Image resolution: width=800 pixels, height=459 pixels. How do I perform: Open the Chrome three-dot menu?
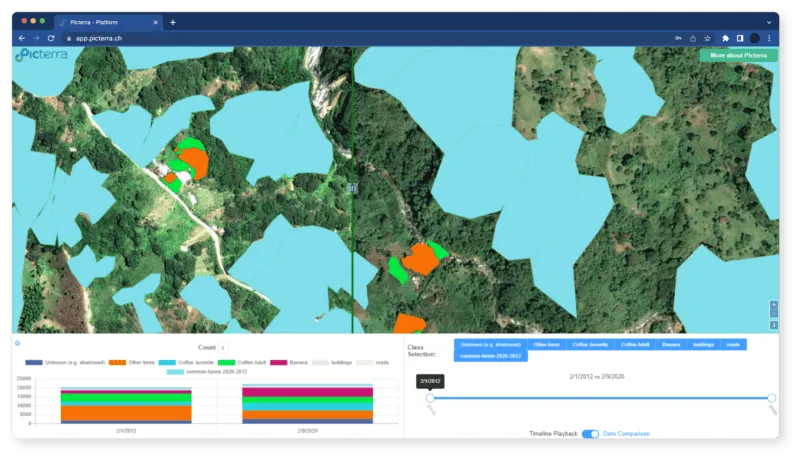[x=769, y=38]
